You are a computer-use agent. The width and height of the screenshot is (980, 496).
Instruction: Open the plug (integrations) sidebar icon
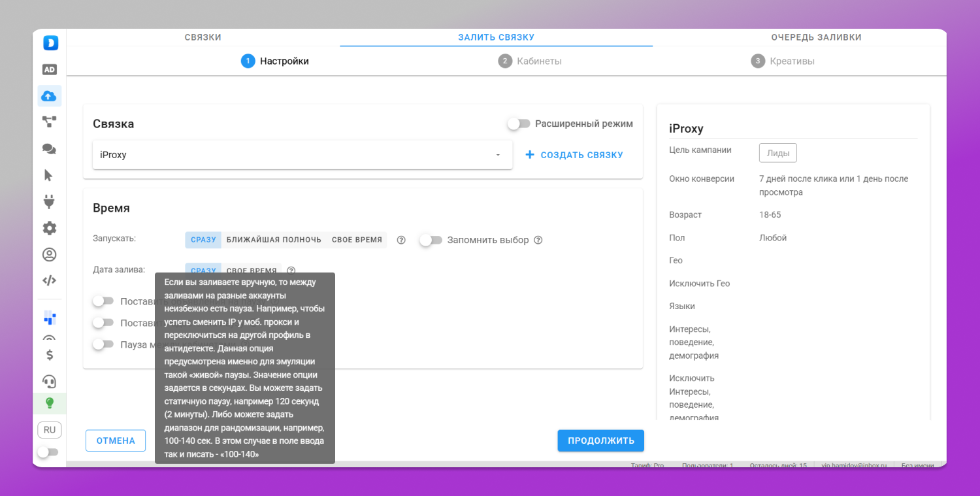pyautogui.click(x=49, y=201)
